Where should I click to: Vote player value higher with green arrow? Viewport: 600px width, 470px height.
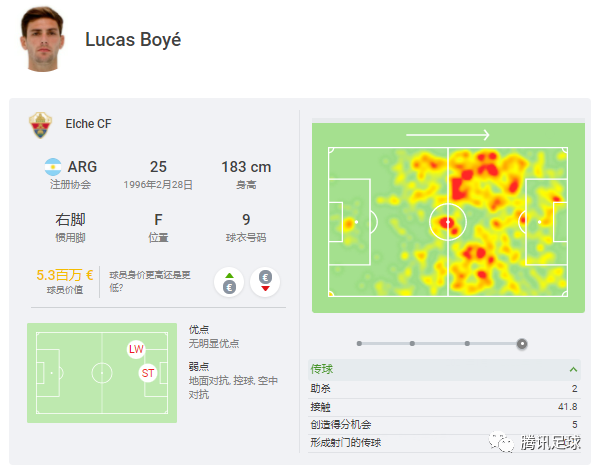(229, 282)
